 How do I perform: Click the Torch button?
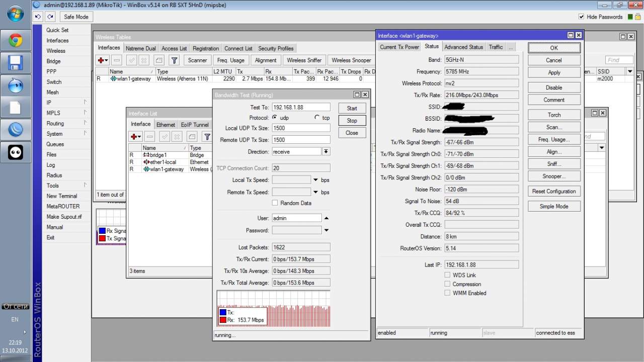tap(554, 115)
